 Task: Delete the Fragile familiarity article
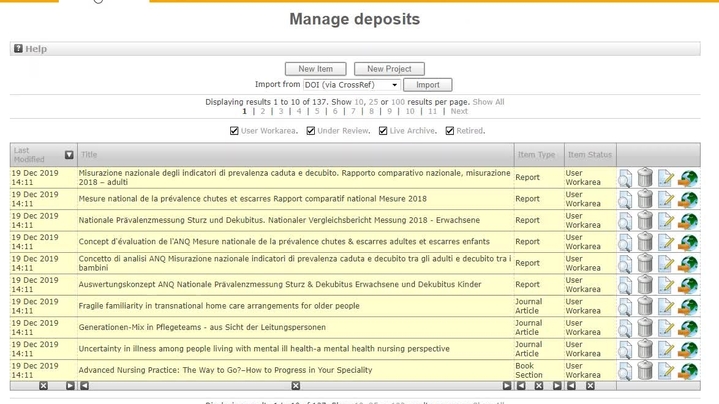click(645, 307)
